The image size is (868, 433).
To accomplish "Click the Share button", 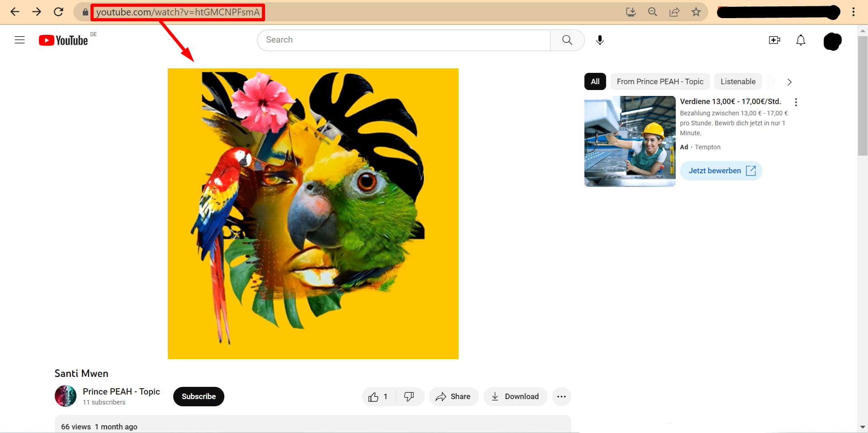I will [x=453, y=396].
